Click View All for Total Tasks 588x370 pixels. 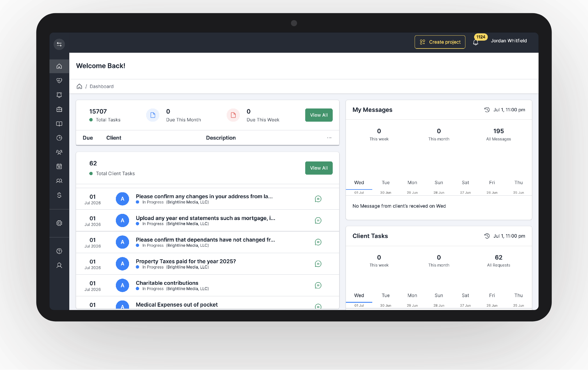[319, 115]
